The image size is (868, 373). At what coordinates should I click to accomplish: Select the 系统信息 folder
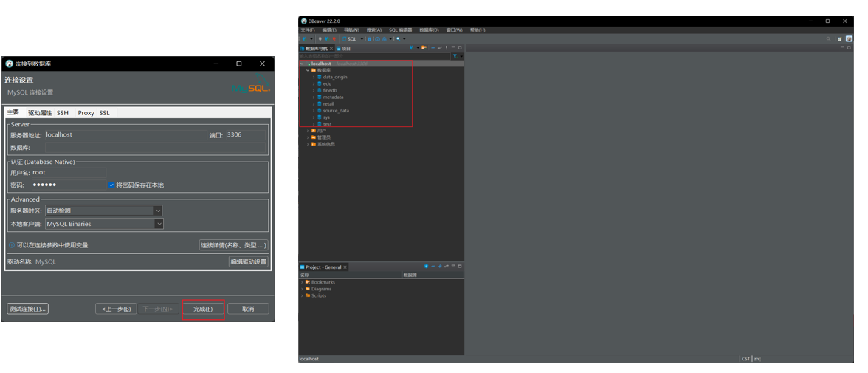click(x=326, y=144)
